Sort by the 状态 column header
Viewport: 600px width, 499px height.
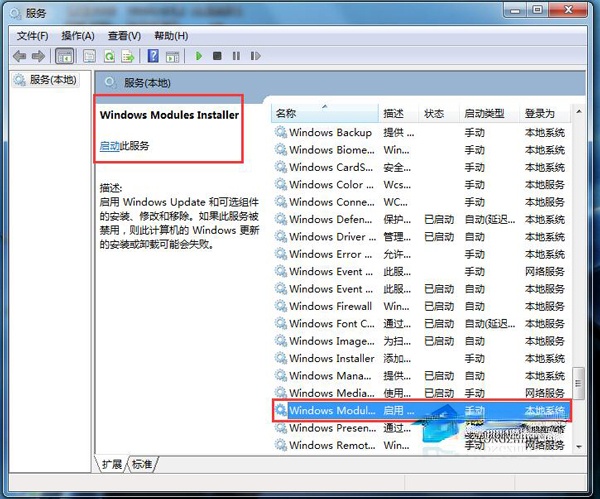(x=439, y=113)
